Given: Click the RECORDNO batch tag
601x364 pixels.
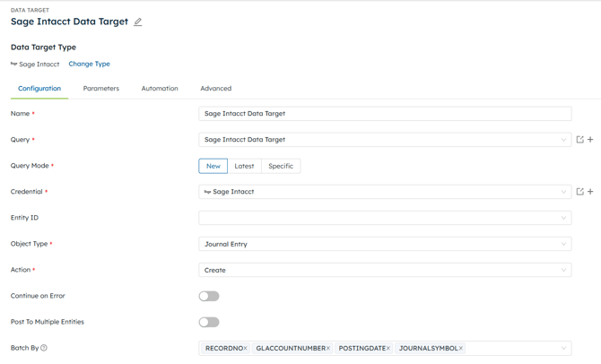Looking at the screenshot, I should tap(224, 348).
